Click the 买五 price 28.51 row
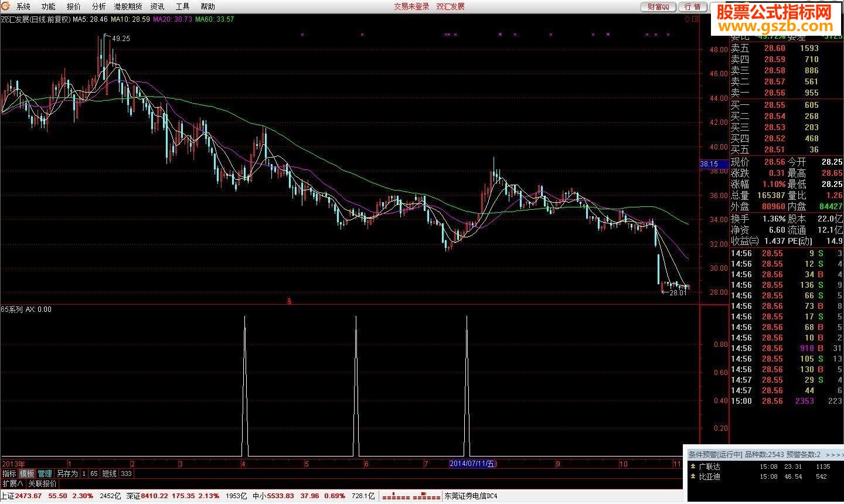Screen dimensions: 844x504 coord(787,149)
